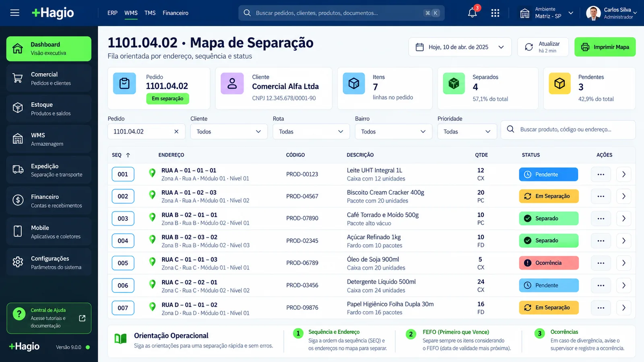Open Estoque in the sidebar
The image size is (644, 362).
click(49, 109)
